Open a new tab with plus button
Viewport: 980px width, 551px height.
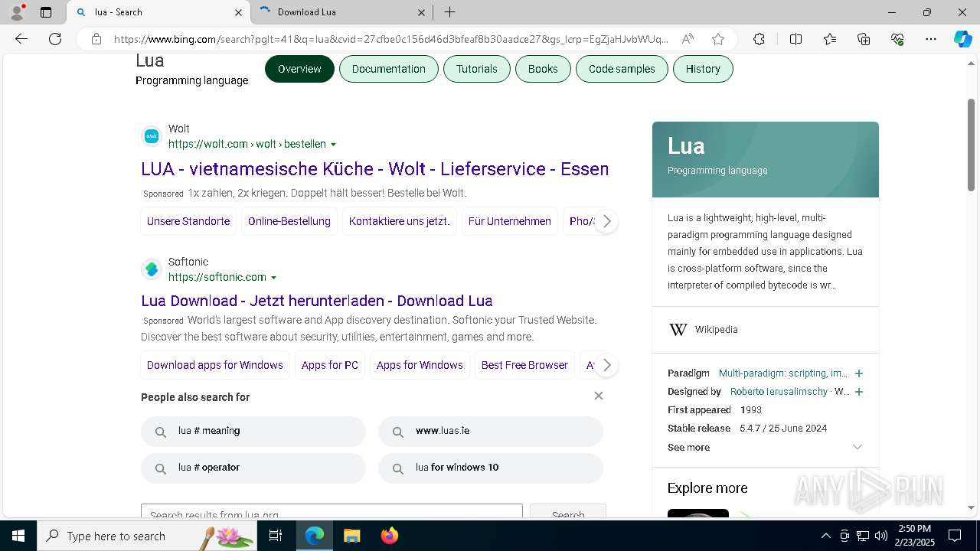(x=450, y=12)
